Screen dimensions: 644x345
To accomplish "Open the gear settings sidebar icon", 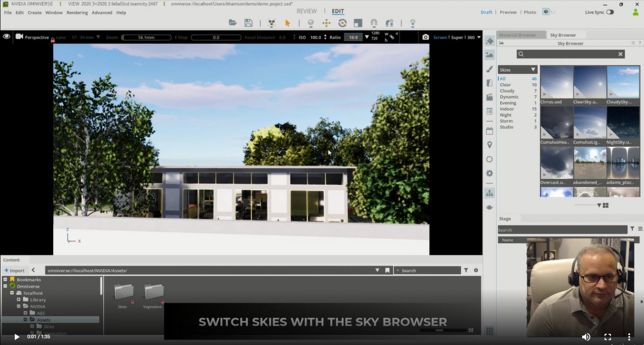I will [x=489, y=173].
